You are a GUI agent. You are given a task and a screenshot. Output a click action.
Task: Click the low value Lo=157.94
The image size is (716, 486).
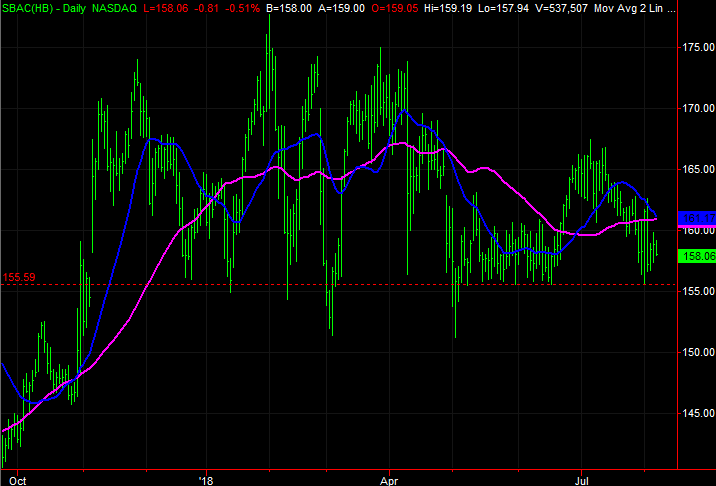tap(502, 8)
